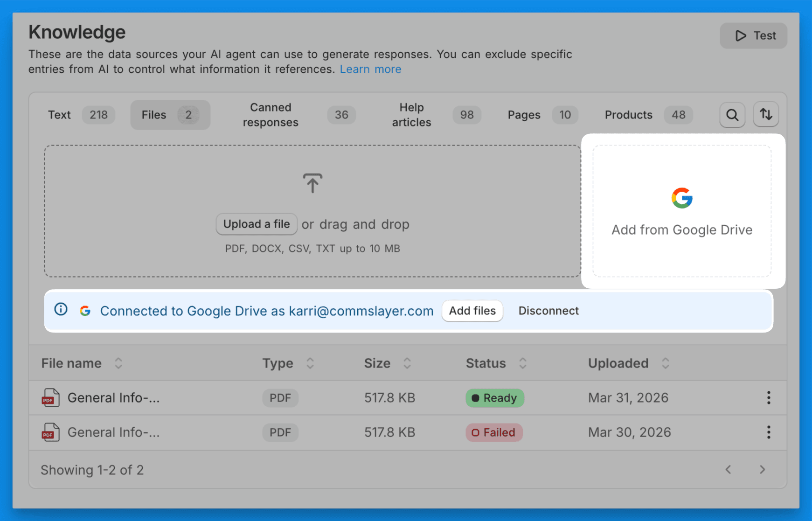The image size is (812, 521).
Task: Click the Add files button
Action: tap(472, 311)
